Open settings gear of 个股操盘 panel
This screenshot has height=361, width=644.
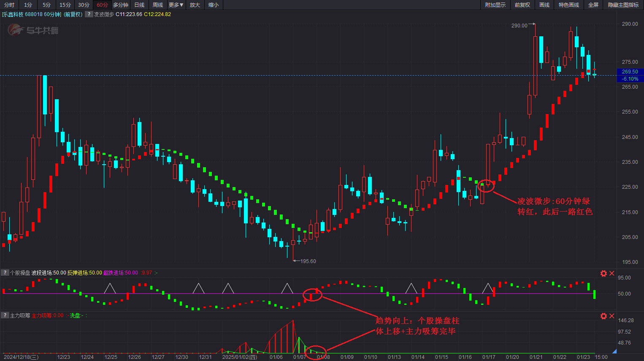point(603,273)
